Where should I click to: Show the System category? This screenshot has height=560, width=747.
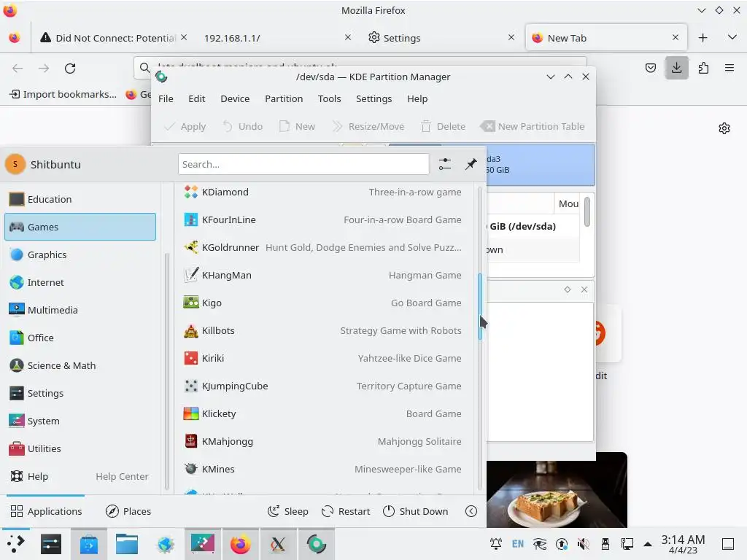tap(80, 421)
